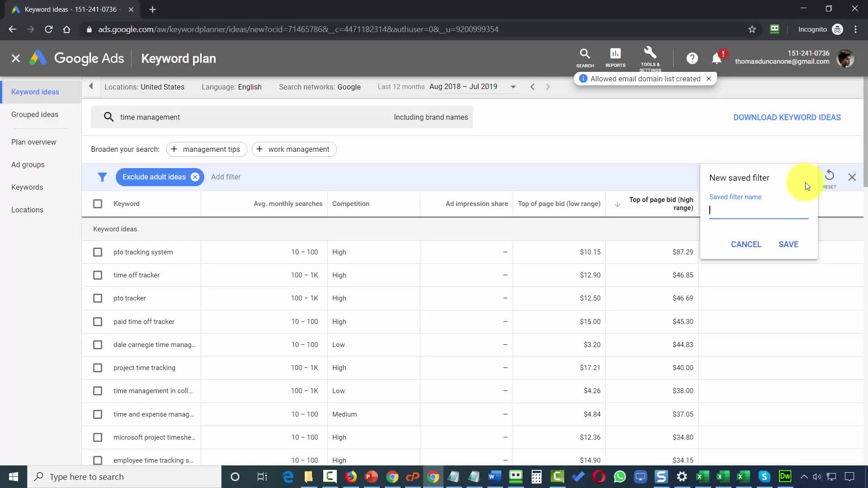
Task: Open Keywords section in sidebar
Action: [27, 187]
